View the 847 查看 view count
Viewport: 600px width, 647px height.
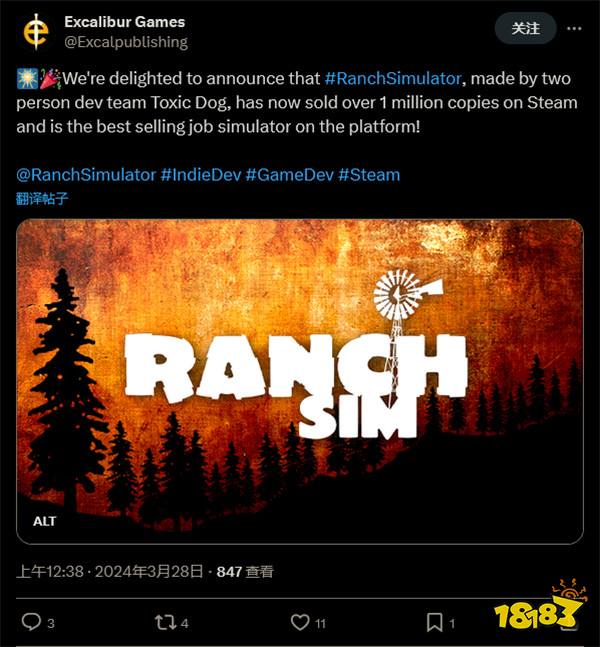point(245,571)
